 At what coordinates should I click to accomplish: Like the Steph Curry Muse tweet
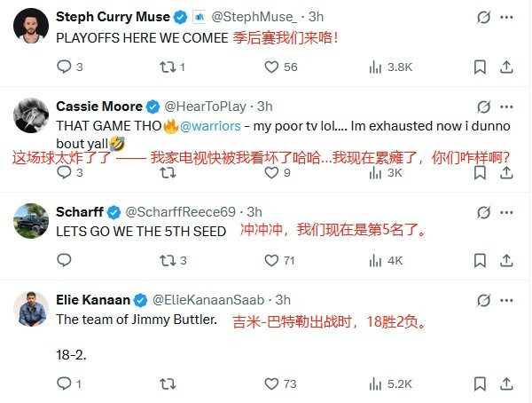tap(271, 67)
